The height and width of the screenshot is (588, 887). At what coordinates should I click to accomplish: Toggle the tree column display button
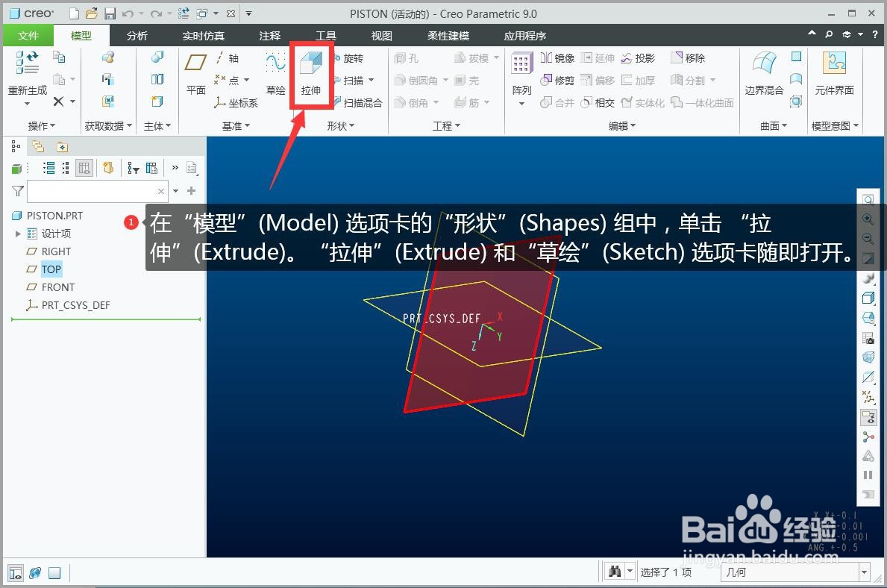pyautogui.click(x=84, y=168)
